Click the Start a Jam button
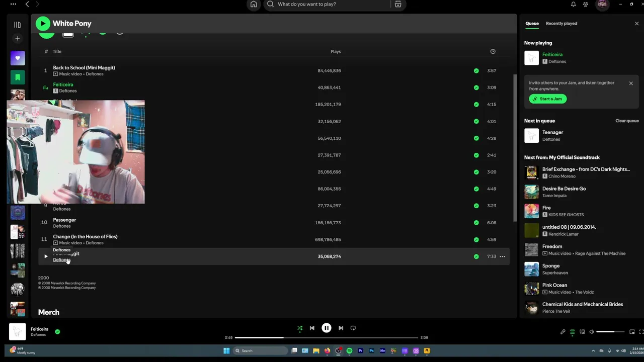 point(548,99)
